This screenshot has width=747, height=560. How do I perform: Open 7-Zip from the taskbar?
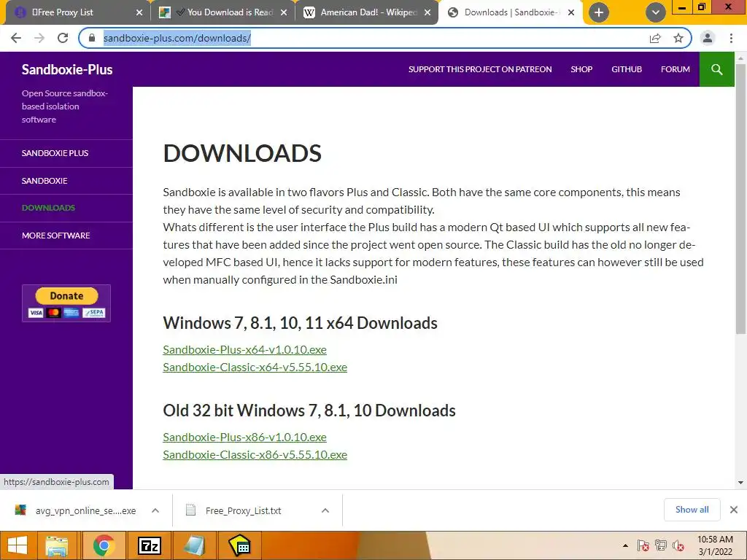(149, 545)
